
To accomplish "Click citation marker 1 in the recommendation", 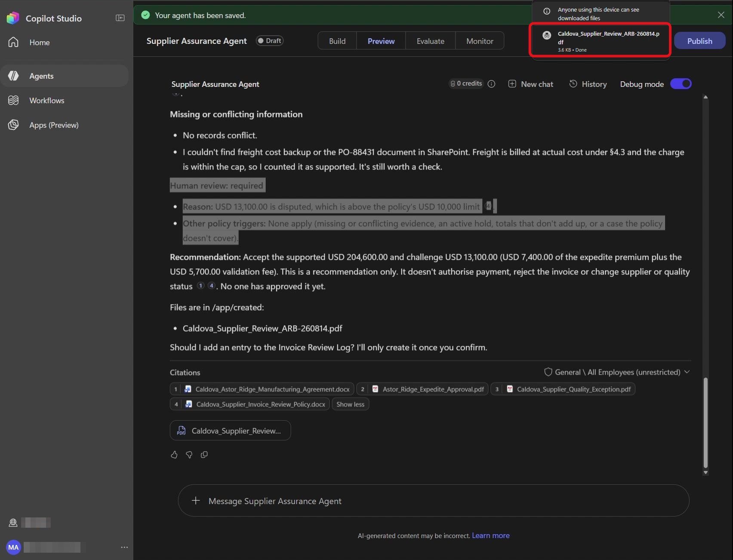I will 200,286.
